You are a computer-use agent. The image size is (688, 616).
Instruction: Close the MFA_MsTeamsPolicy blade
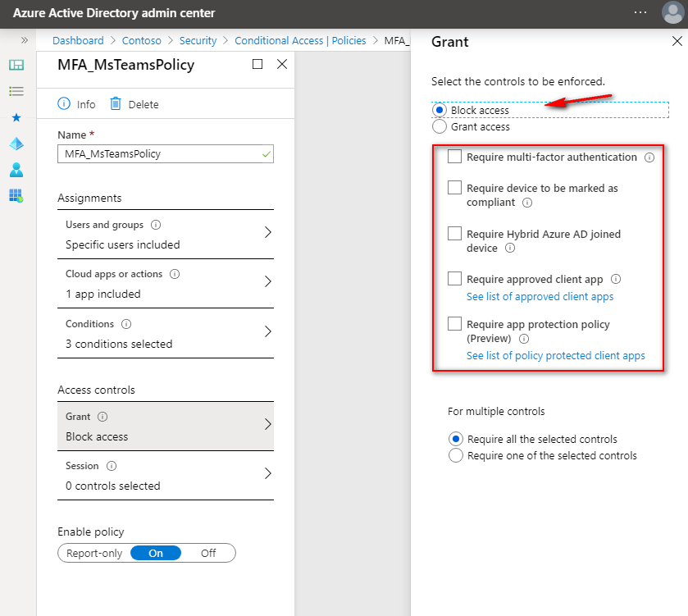coord(282,64)
